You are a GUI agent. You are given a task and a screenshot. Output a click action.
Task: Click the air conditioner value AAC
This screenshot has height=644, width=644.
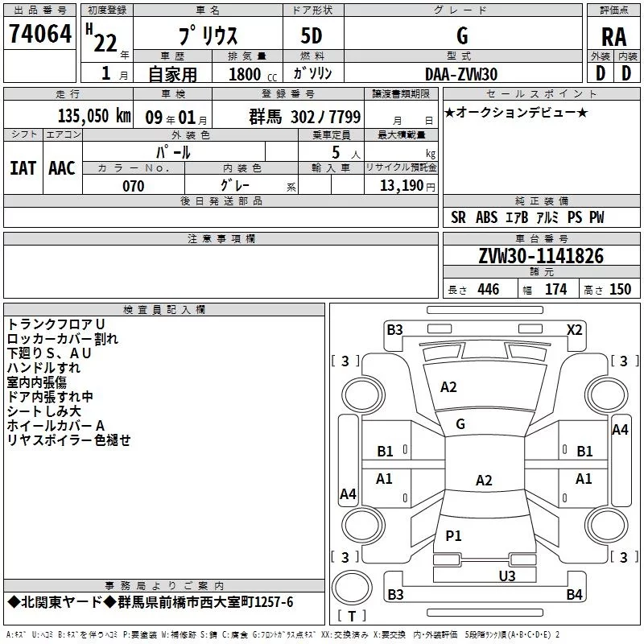click(x=62, y=168)
